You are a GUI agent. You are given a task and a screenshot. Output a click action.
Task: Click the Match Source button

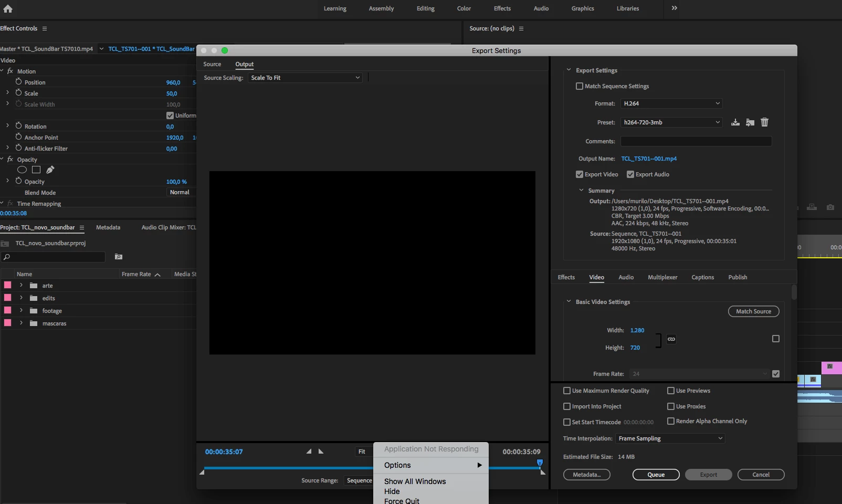tap(754, 311)
